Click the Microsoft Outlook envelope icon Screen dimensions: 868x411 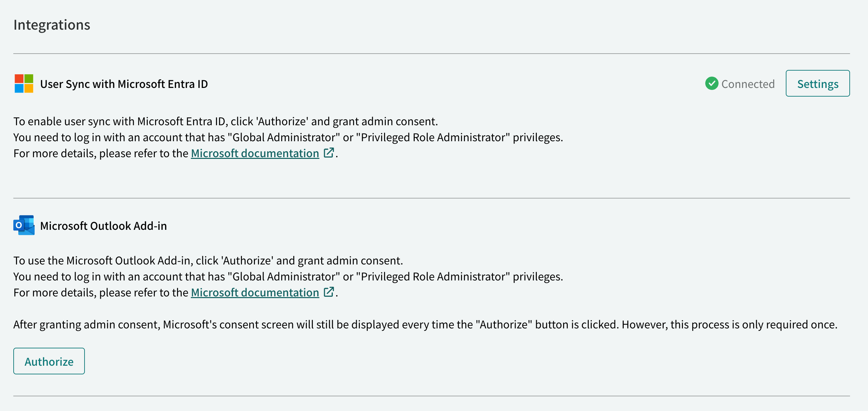click(24, 225)
